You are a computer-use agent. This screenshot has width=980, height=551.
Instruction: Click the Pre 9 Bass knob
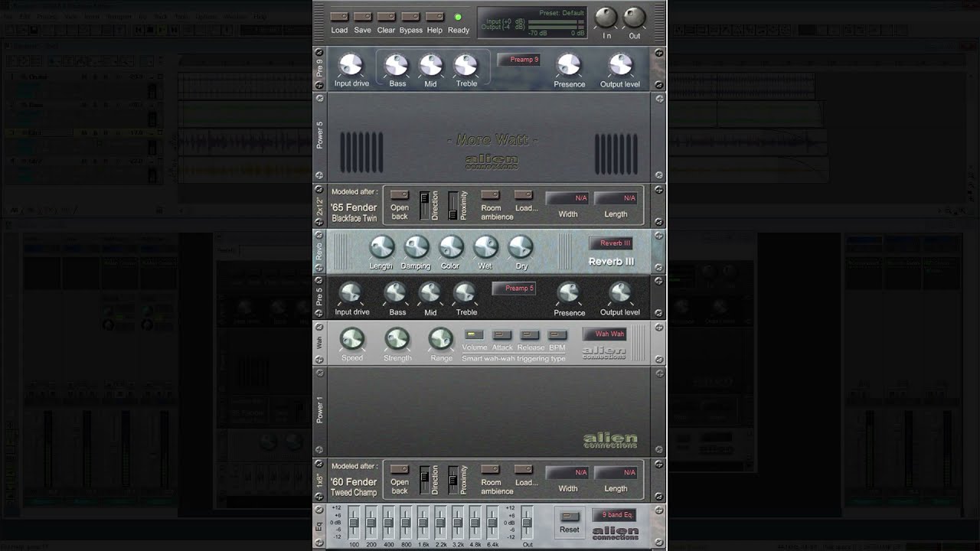(397, 65)
